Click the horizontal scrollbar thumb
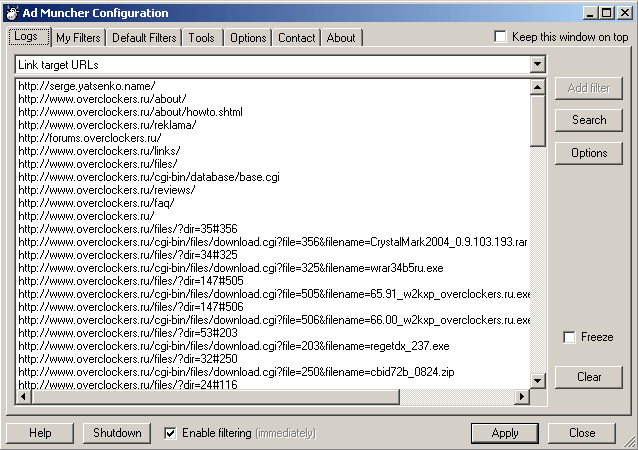This screenshot has width=638, height=450. coord(215,396)
